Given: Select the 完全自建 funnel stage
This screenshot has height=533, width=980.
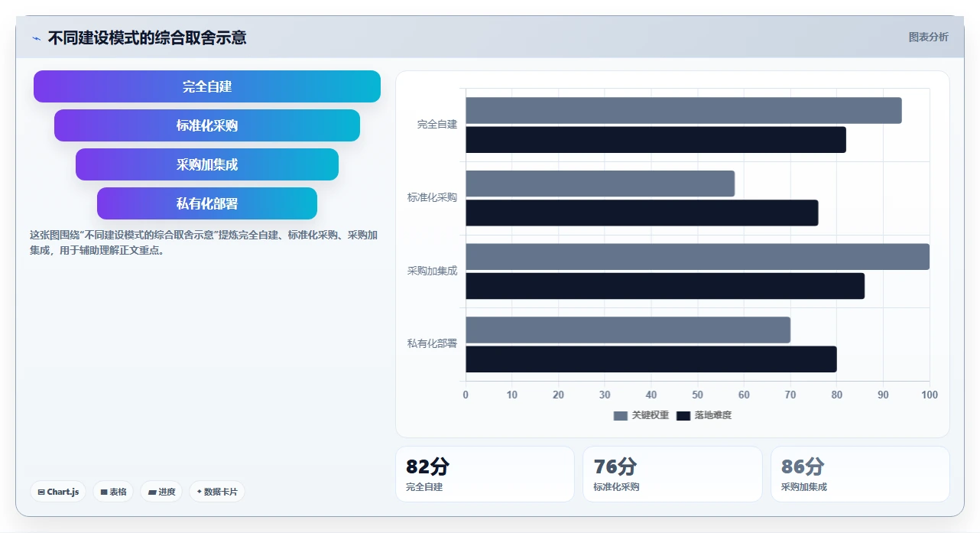Looking at the screenshot, I should 207,86.
